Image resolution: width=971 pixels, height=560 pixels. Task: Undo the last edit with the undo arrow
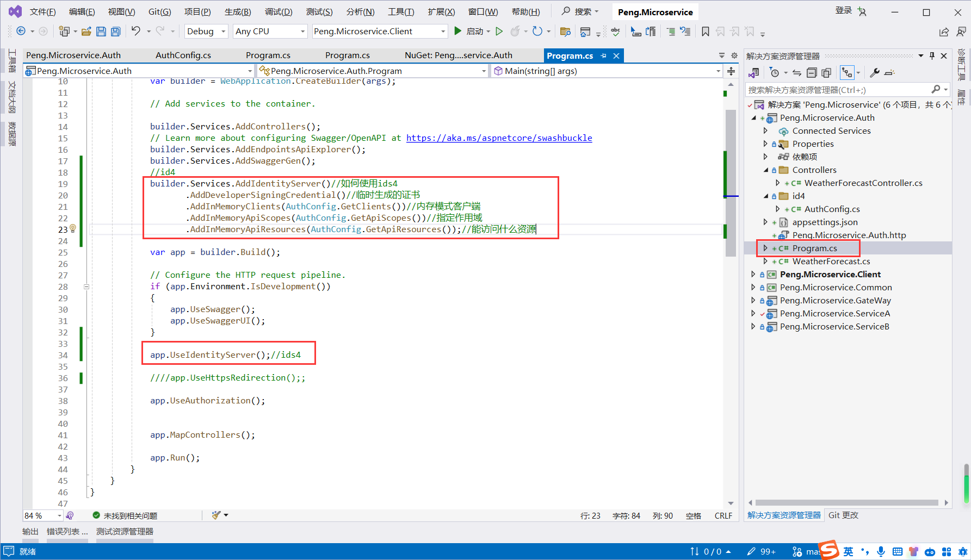[136, 31]
